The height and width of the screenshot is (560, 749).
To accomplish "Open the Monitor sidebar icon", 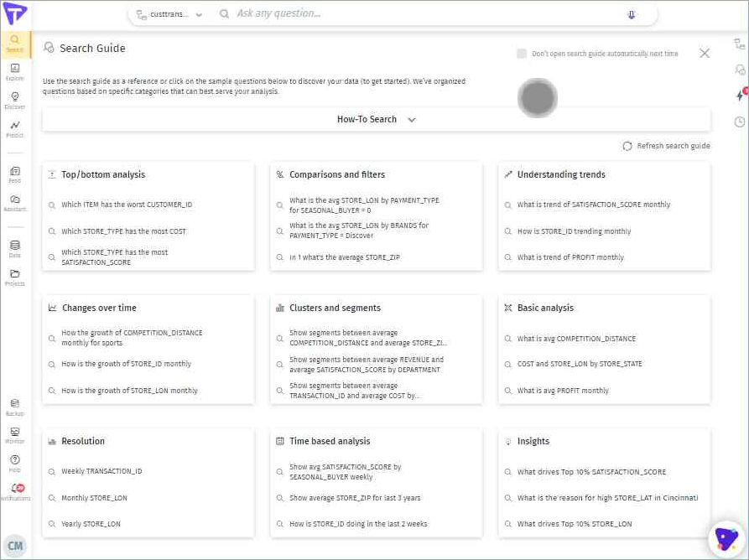I will [x=15, y=435].
